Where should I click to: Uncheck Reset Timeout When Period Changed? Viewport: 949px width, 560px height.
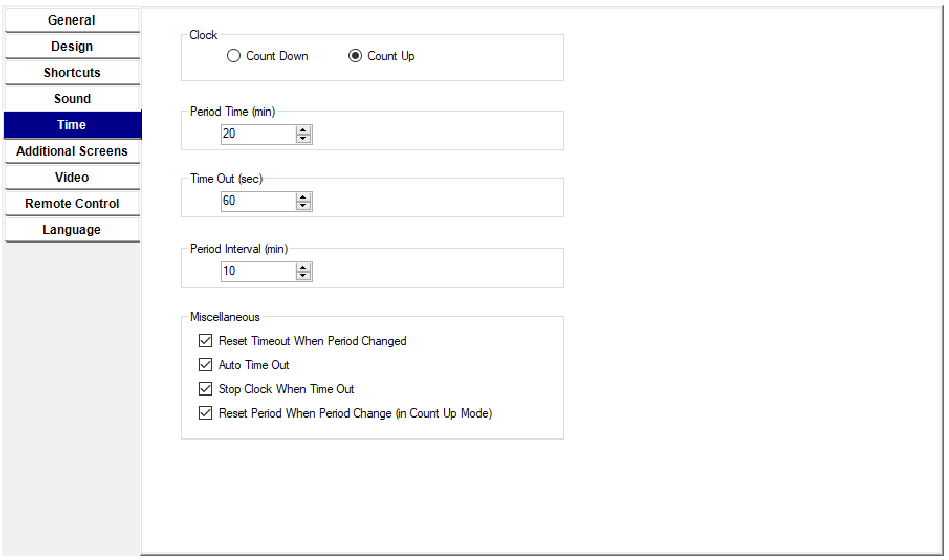pos(205,341)
